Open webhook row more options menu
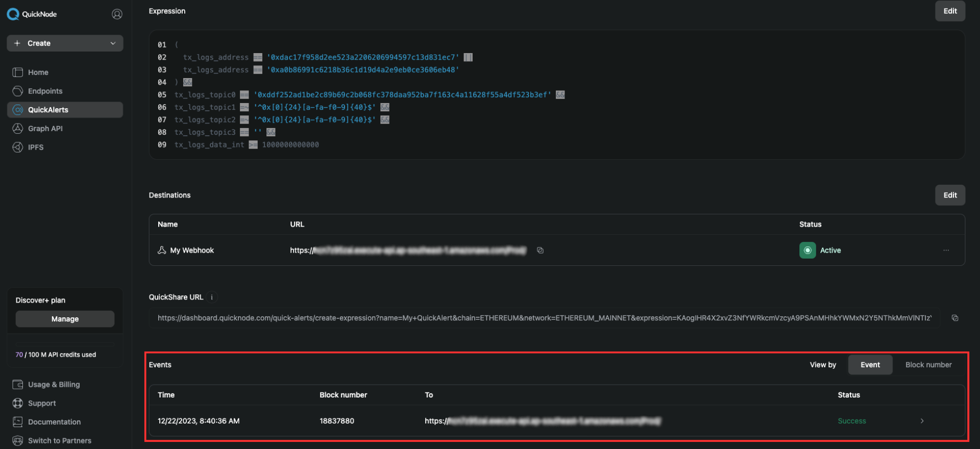The height and width of the screenshot is (449, 980). pyautogui.click(x=946, y=250)
